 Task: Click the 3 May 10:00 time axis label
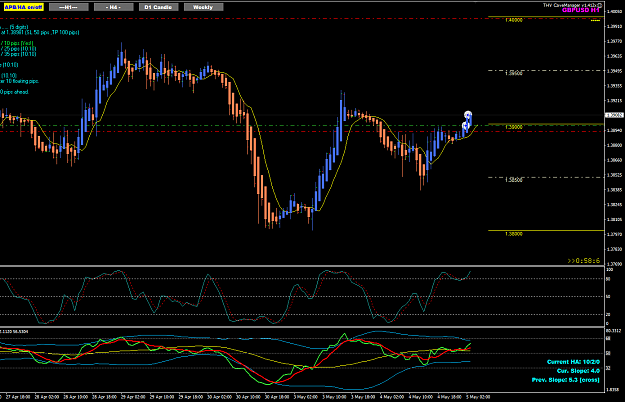point(334,397)
